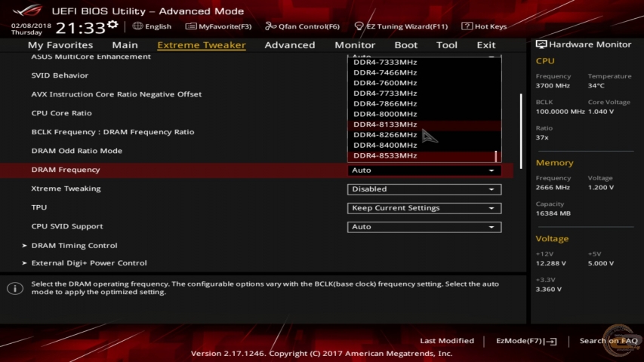Click the CPU SVID Support dropdown arrow

coord(491,227)
